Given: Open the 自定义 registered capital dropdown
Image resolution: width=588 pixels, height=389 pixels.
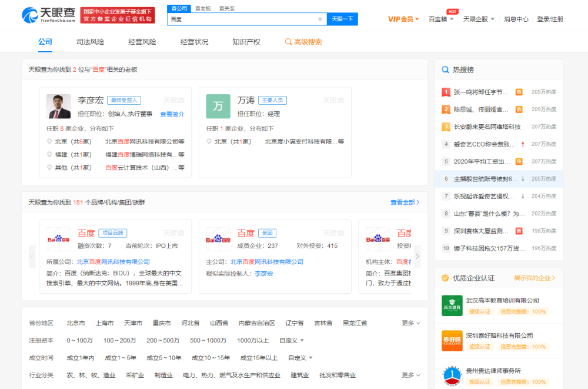Looking at the screenshot, I should (292, 341).
